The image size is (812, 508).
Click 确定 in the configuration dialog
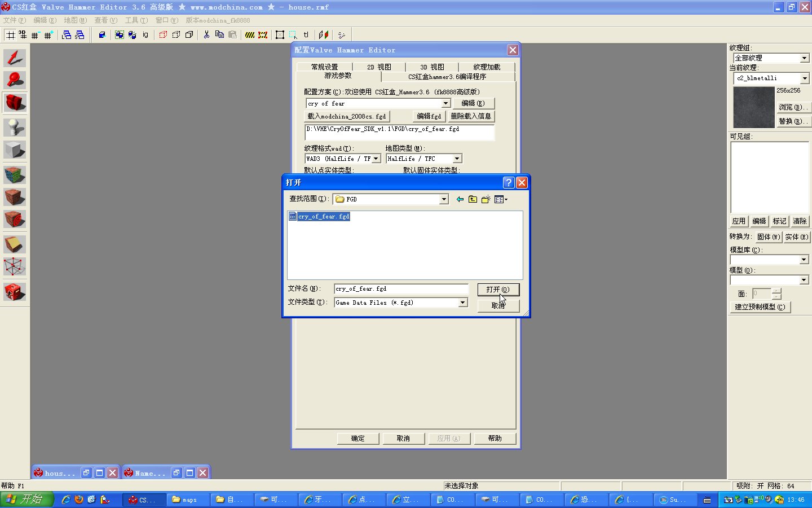pyautogui.click(x=358, y=439)
